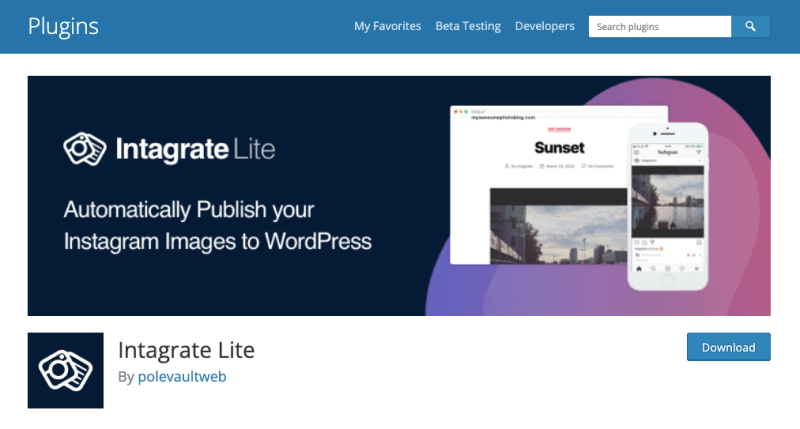Open Developers in the header
The image size is (800, 429).
coord(544,26)
